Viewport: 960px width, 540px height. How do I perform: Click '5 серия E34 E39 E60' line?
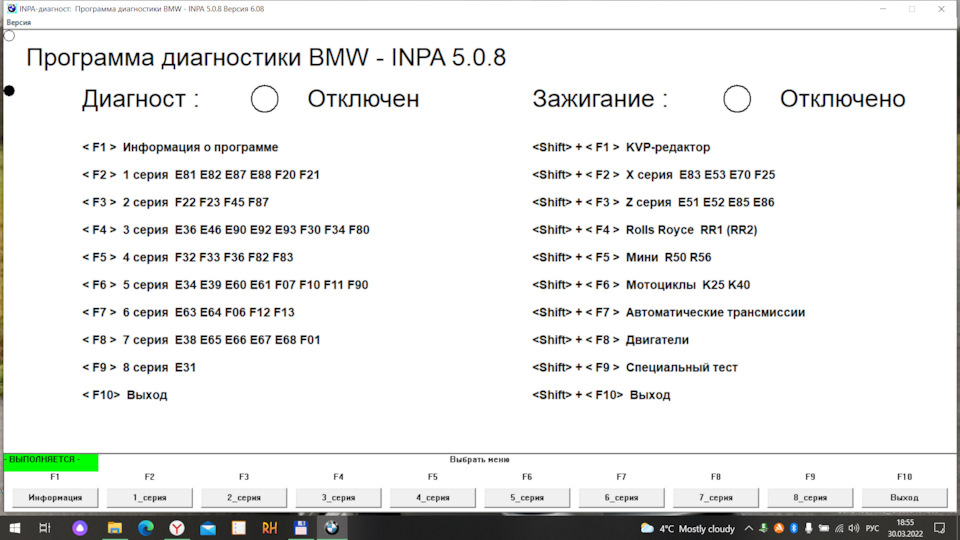[225, 285]
